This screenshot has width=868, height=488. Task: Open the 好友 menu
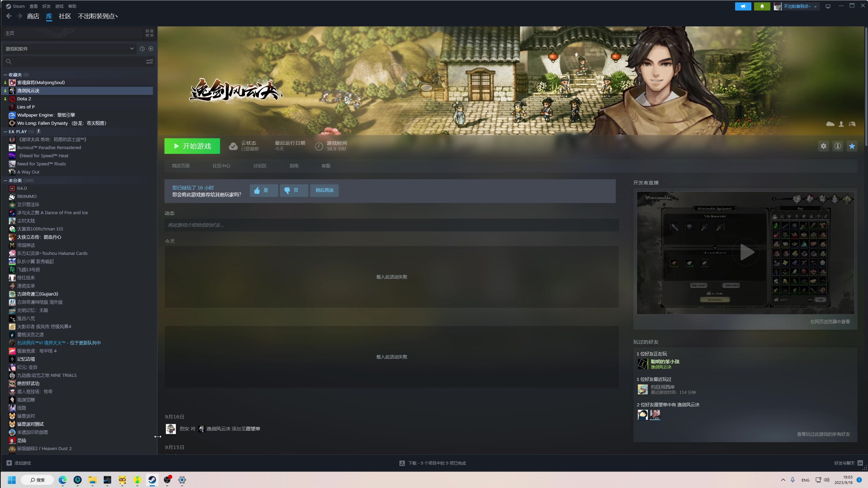(x=46, y=6)
